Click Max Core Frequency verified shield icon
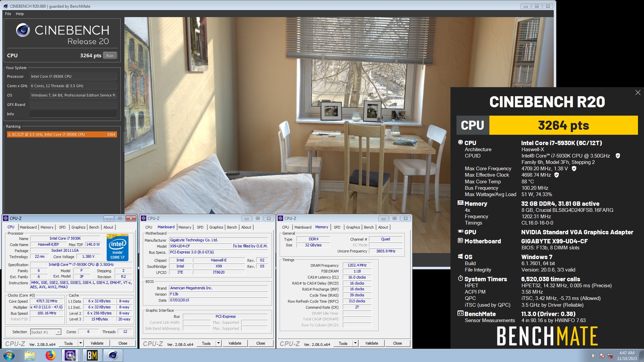 tap(574, 169)
